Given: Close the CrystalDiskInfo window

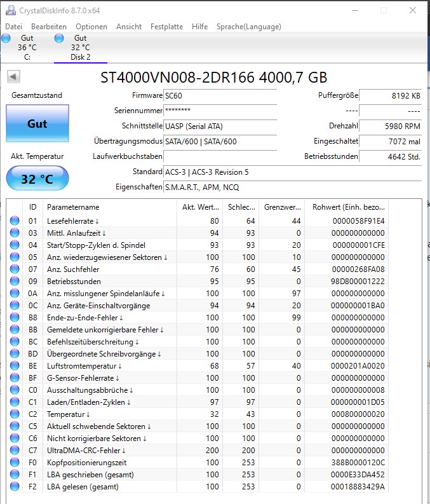Looking at the screenshot, I should point(413,10).
